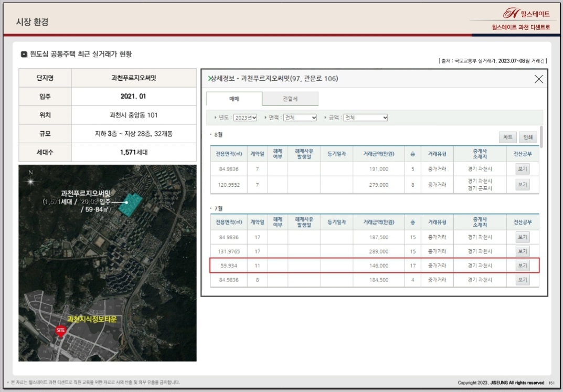Click the satellite map image
This screenshot has width=563, height=392.
coord(108,263)
